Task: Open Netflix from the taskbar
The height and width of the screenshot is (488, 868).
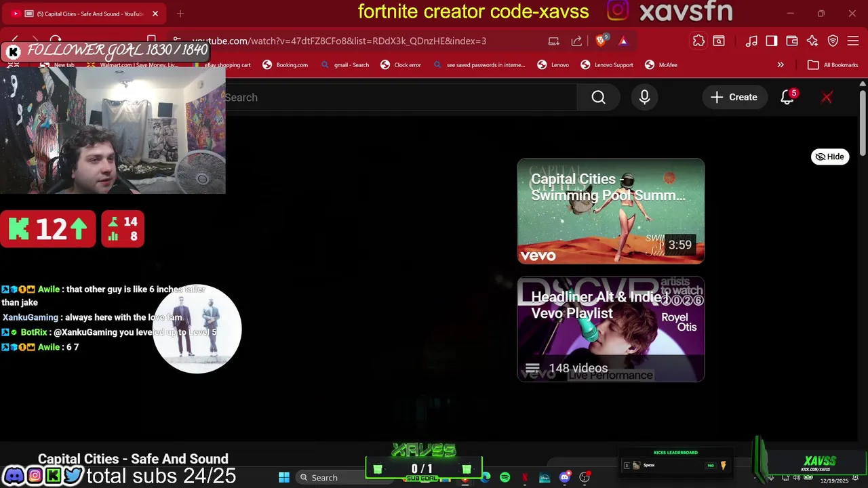Action: point(525,478)
